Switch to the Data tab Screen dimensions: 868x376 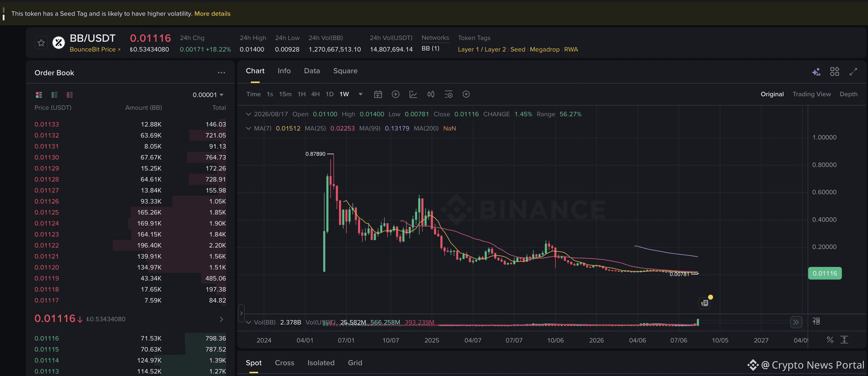[x=312, y=71]
